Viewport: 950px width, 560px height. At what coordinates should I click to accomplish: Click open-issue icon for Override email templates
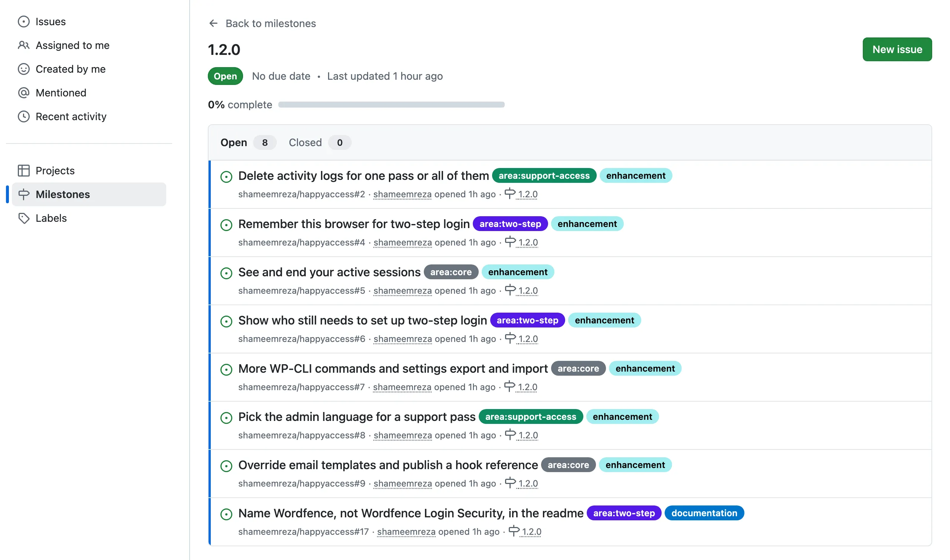pyautogui.click(x=226, y=466)
